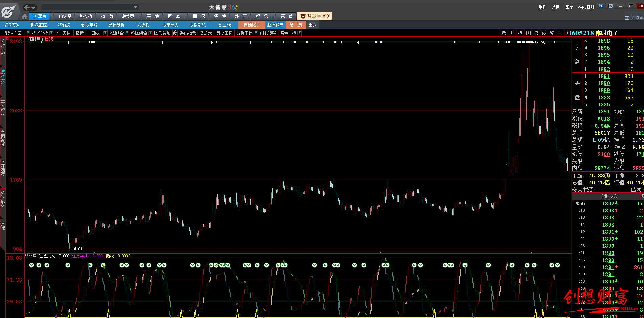Click the 慧搜 search button
644x318 pixels.
[x=296, y=25]
